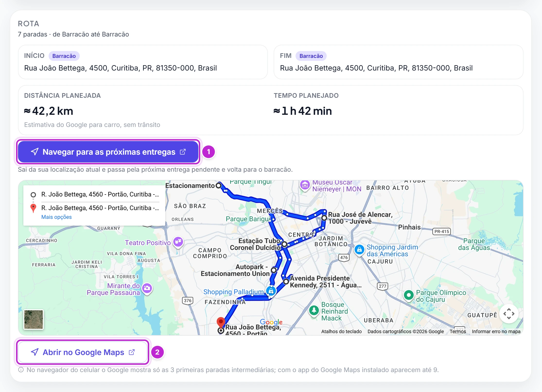Click the 'Barracão' badge next to FIM
Image resolution: width=542 pixels, height=392 pixels.
point(311,56)
